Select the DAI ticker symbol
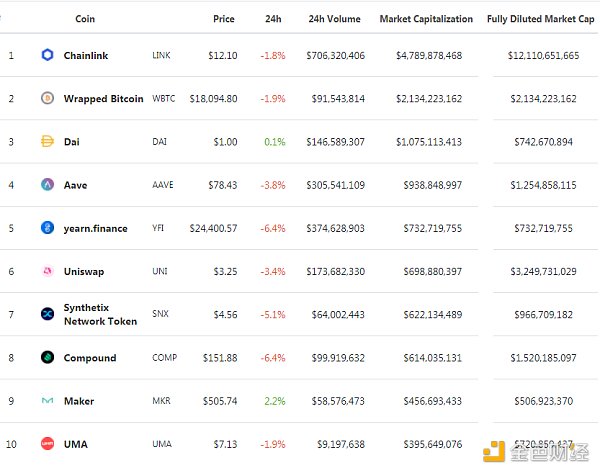This screenshot has height=473, width=600. point(160,142)
